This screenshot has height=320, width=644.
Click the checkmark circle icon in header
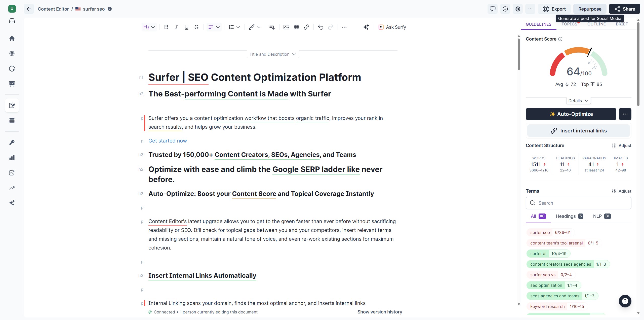pos(505,9)
